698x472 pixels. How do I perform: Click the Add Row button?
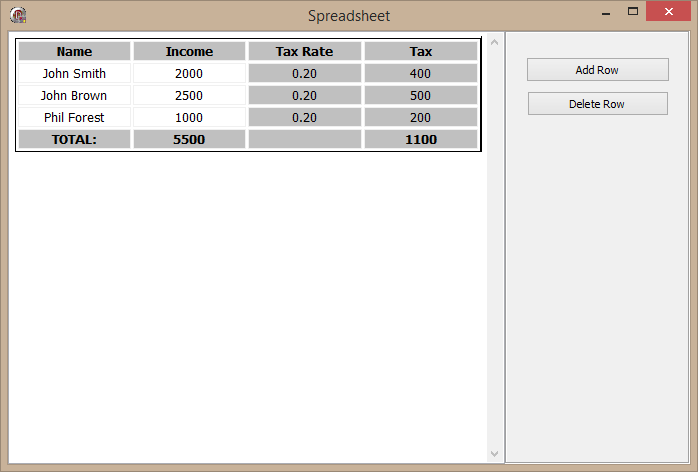pyautogui.click(x=597, y=70)
